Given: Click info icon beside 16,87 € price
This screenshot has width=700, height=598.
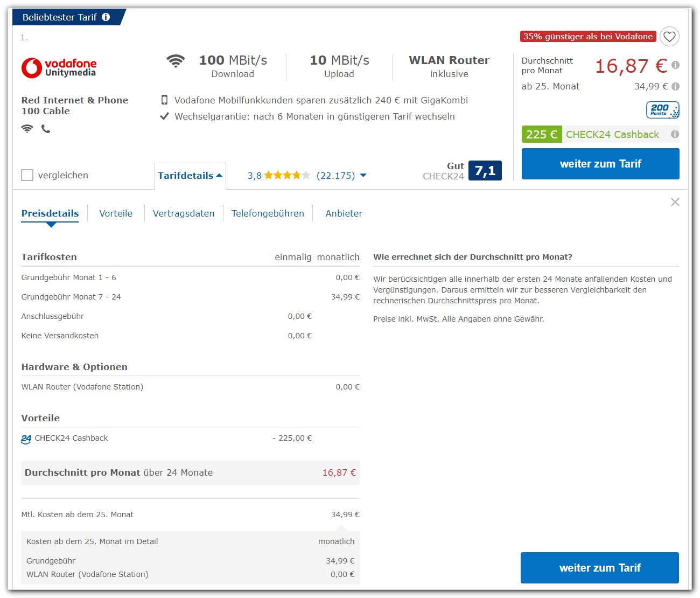Looking at the screenshot, I should coord(675,65).
